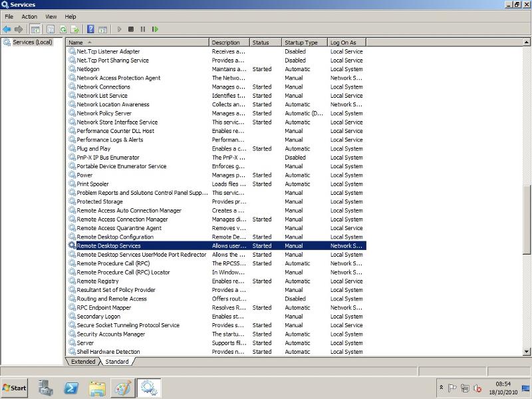Viewport: 532px width, 399px height.
Task: Select Services (Local) in the console tree
Action: point(33,42)
